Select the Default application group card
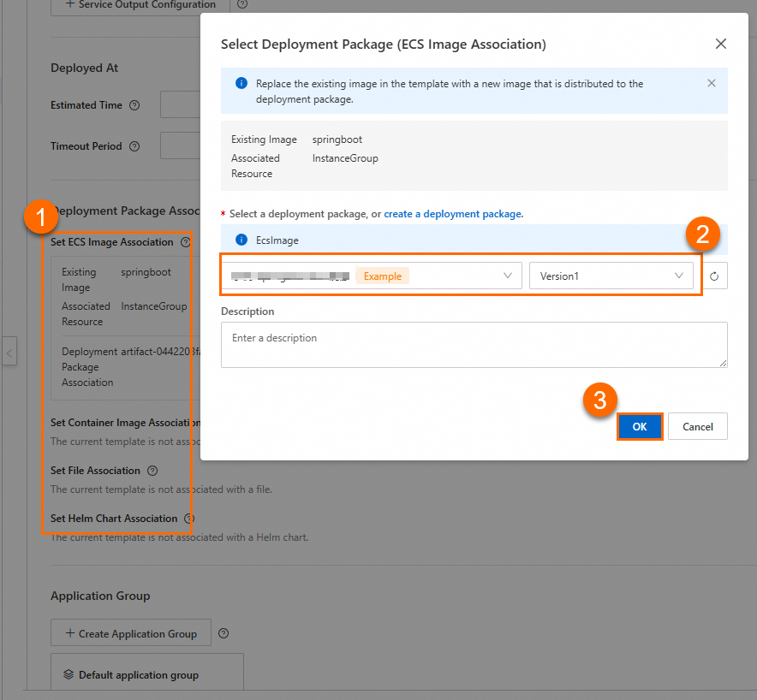Image resolution: width=757 pixels, height=700 pixels. tap(147, 674)
